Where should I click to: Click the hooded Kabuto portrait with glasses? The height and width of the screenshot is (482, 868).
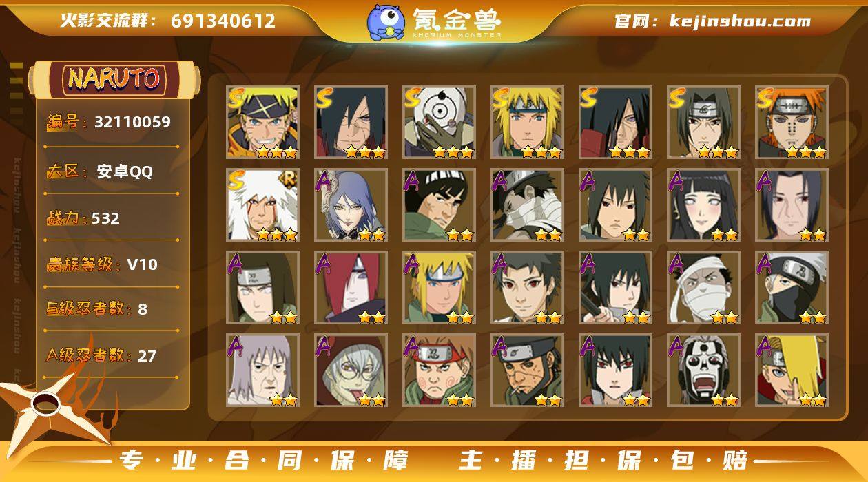pyautogui.click(x=351, y=370)
